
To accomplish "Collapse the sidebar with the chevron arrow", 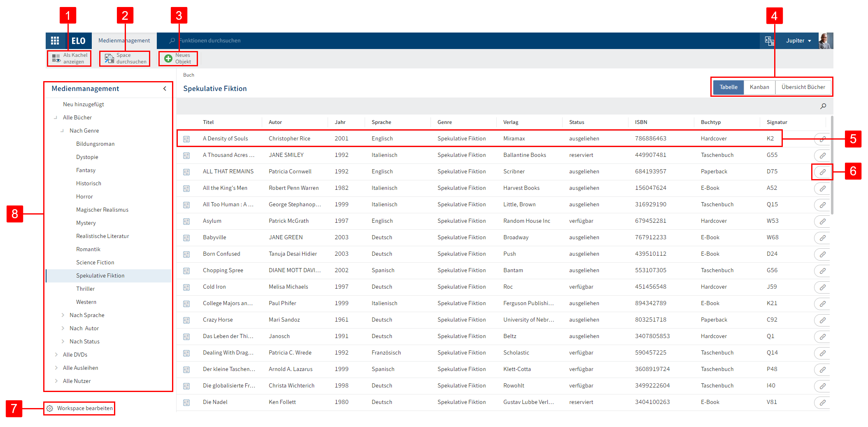I will (x=165, y=88).
